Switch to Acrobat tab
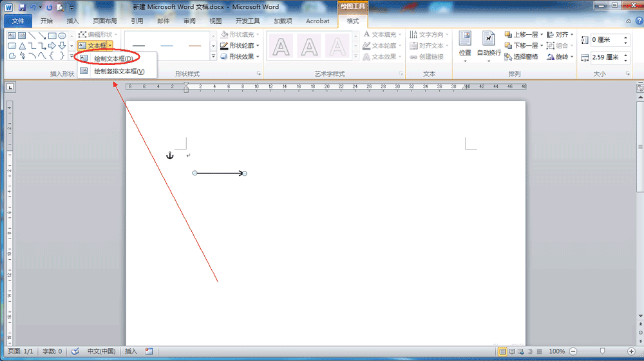 click(x=317, y=21)
